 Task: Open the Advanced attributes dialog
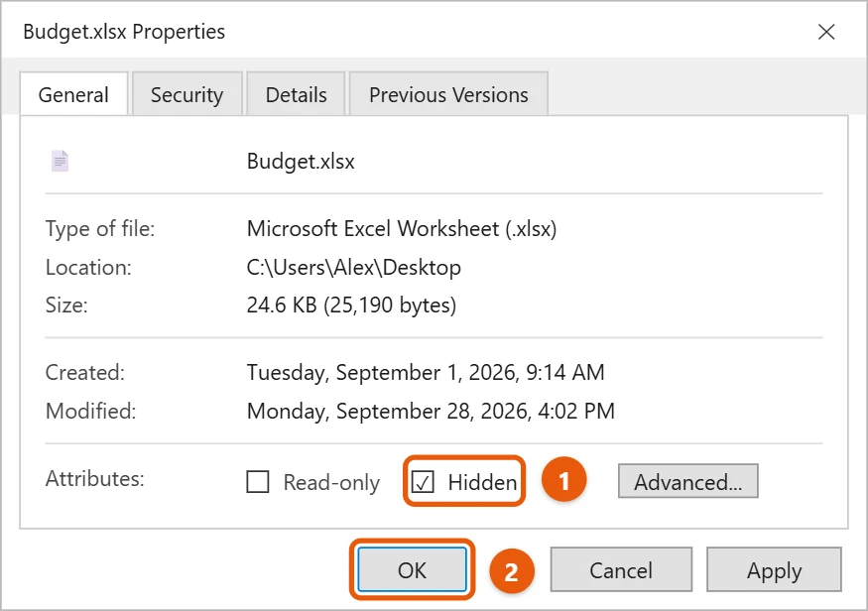[x=688, y=481]
